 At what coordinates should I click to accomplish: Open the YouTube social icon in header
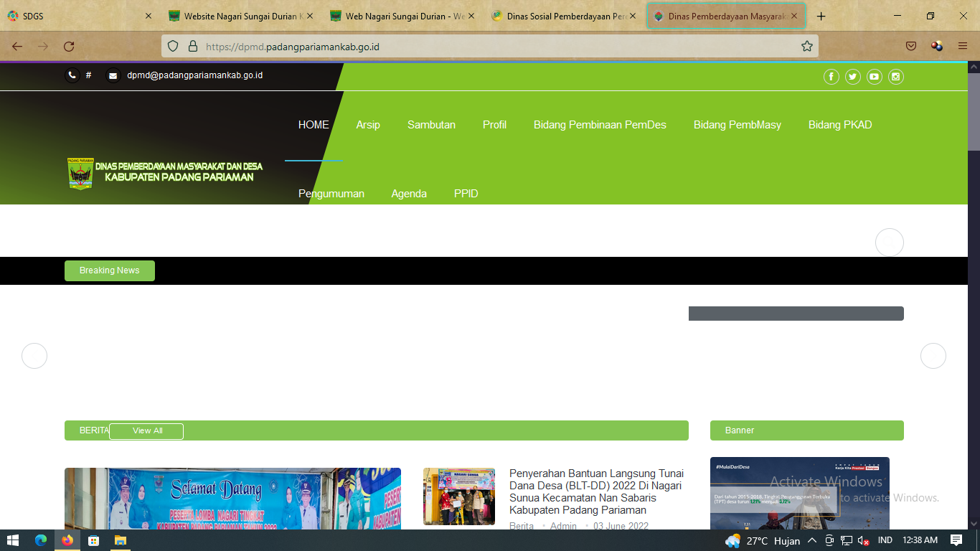pos(874,77)
